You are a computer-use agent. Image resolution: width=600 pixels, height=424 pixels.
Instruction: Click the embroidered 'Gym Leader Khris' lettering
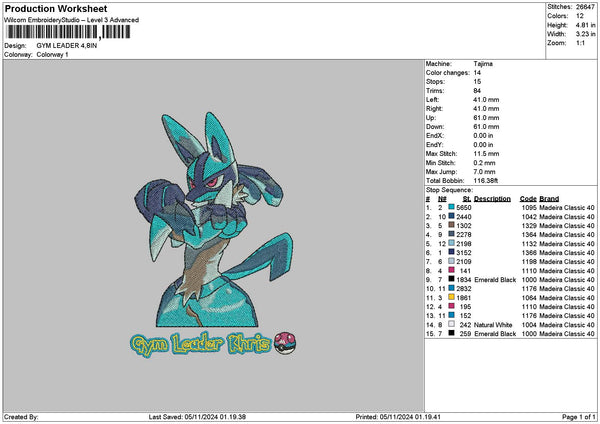click(x=201, y=344)
